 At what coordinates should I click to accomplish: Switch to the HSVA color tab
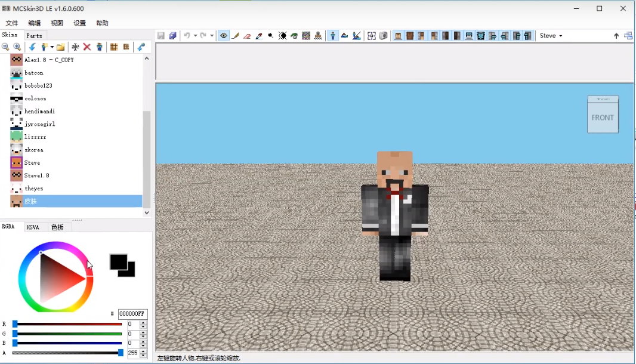pyautogui.click(x=33, y=227)
